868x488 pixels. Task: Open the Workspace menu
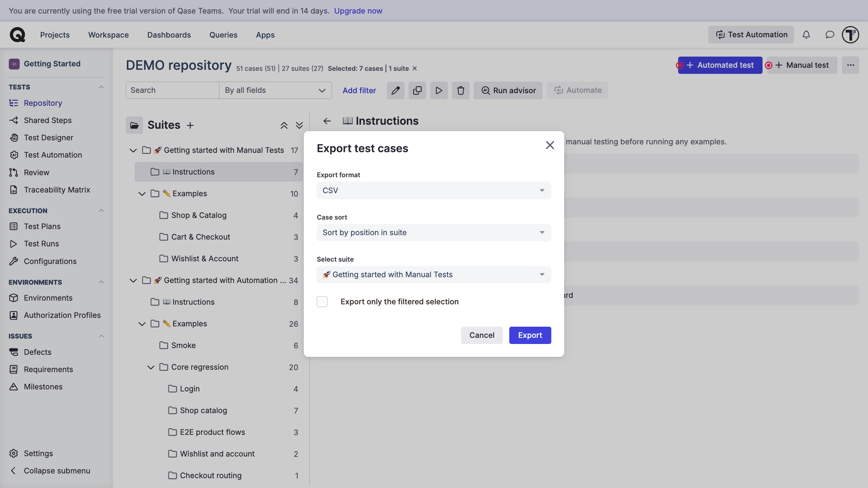point(108,35)
